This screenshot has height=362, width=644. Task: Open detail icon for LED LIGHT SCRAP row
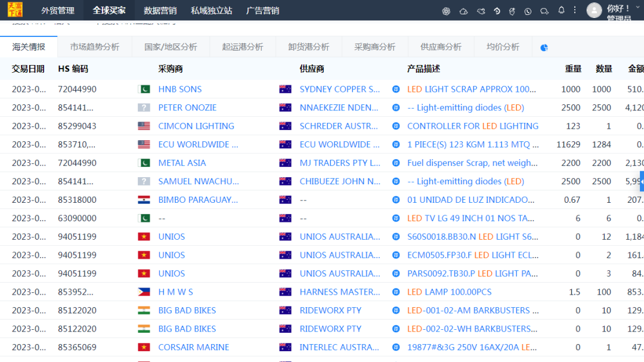pyautogui.click(x=396, y=89)
